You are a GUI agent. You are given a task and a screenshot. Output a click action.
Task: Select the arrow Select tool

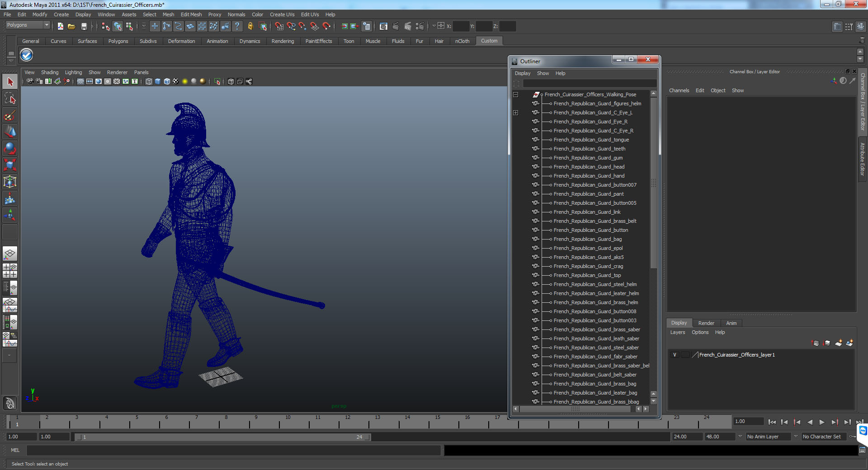(x=10, y=82)
